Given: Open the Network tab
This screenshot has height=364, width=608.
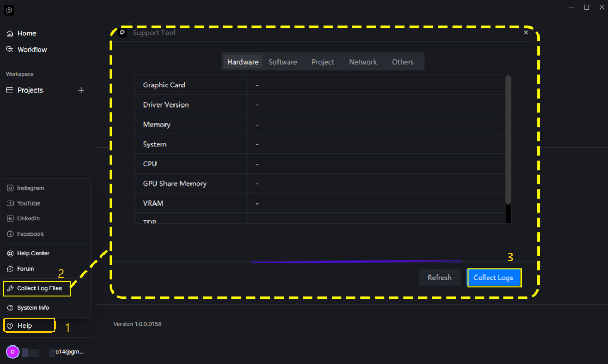Looking at the screenshot, I should point(362,62).
